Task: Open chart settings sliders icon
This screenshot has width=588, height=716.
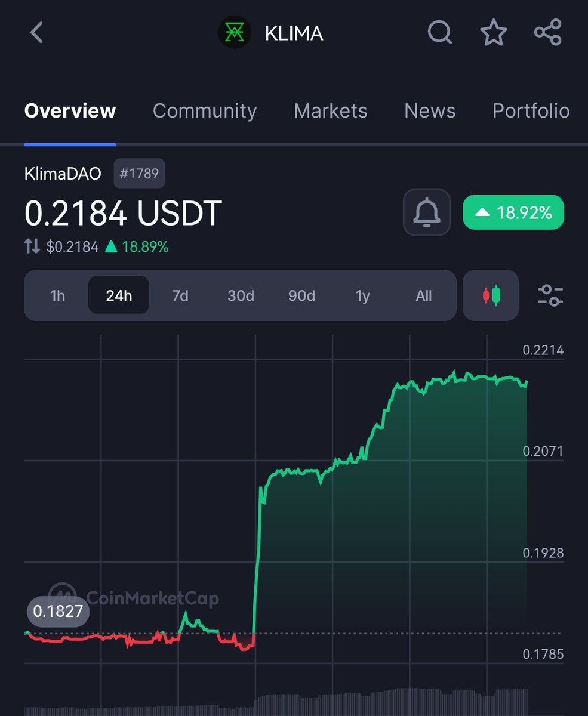Action: [x=550, y=295]
